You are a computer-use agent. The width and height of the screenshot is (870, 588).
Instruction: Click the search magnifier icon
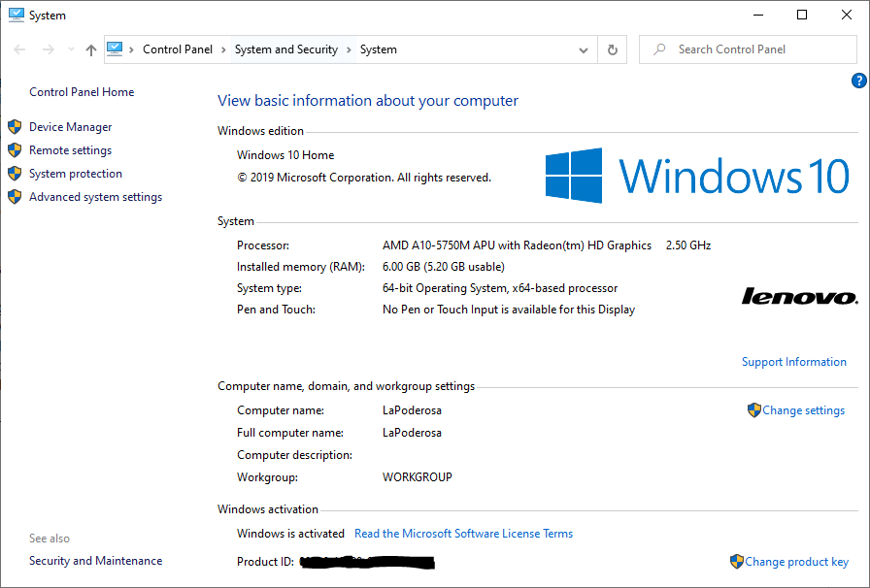point(659,49)
